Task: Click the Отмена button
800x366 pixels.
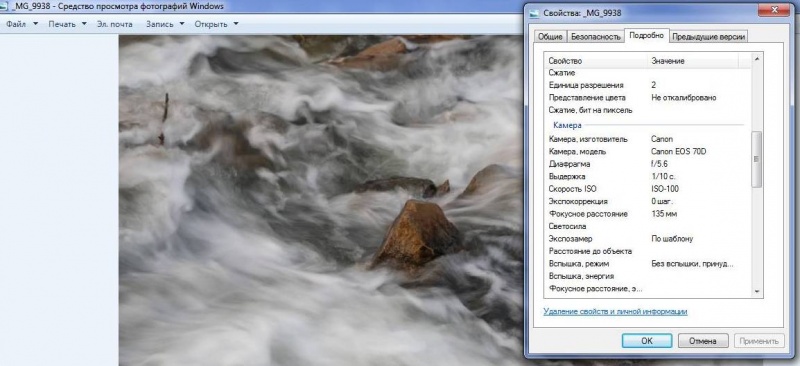Action: (703, 341)
